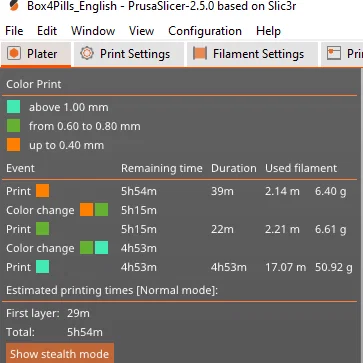Click the 'Remaining time' column header

click(162, 168)
